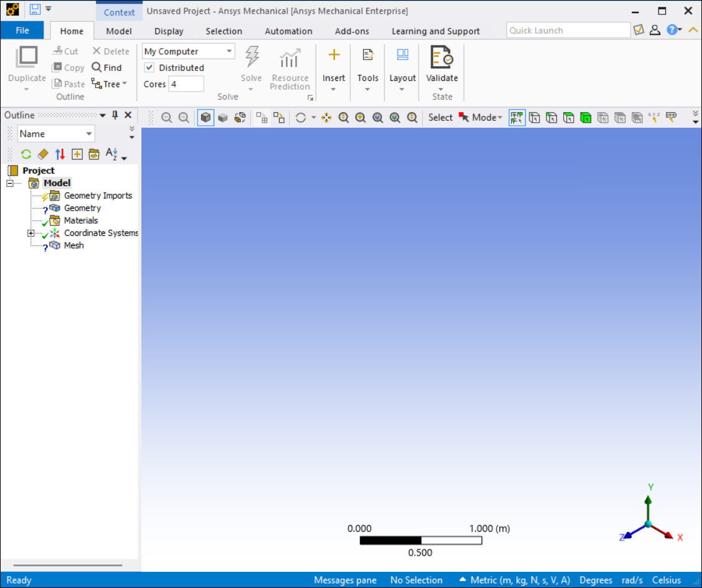Viewport: 702px width, 588px height.
Task: Open the Learning and Support tab
Action: (435, 31)
